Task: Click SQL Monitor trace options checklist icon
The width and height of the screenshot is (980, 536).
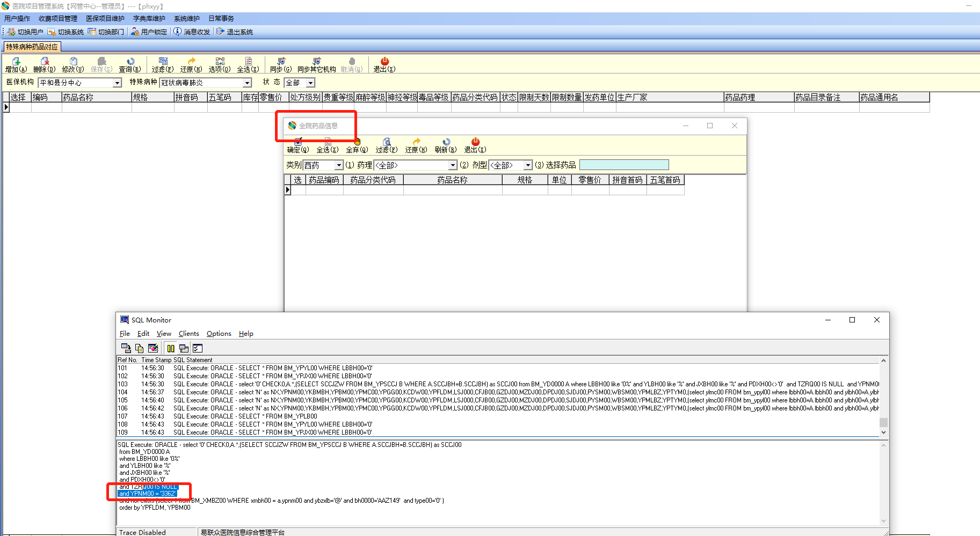Action: tap(198, 348)
